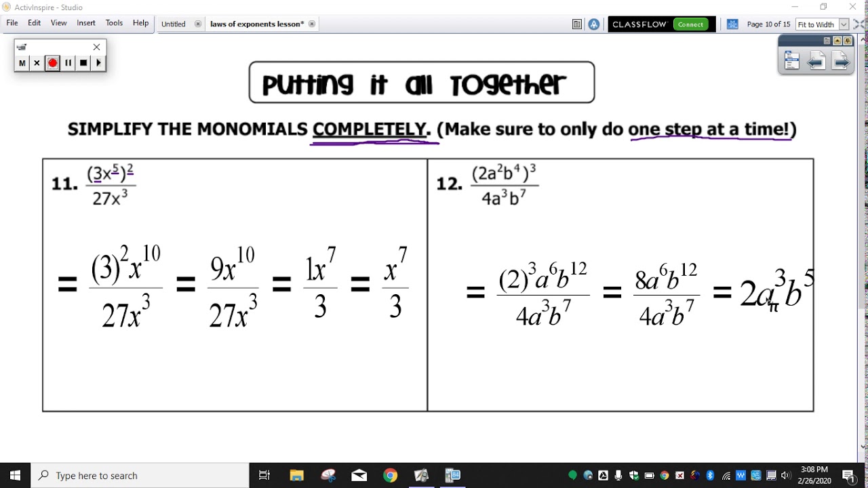Open the Snipping Tool taskbar icon
This screenshot has height=488, width=868.
pos(328,475)
